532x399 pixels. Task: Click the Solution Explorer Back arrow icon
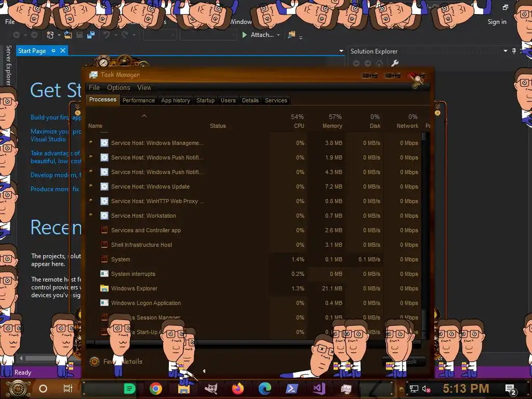[356, 63]
